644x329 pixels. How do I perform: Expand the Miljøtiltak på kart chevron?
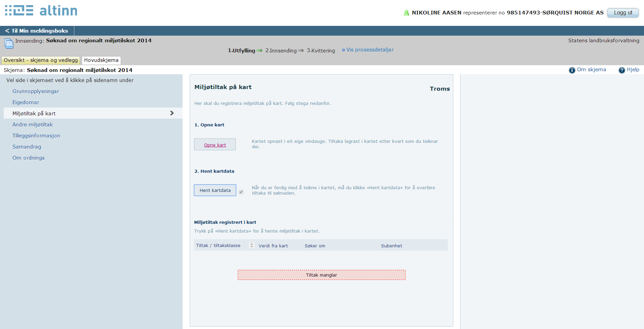point(172,113)
